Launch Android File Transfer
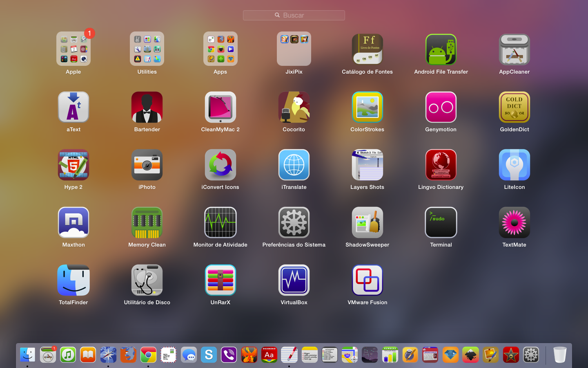588x368 pixels. click(x=441, y=49)
